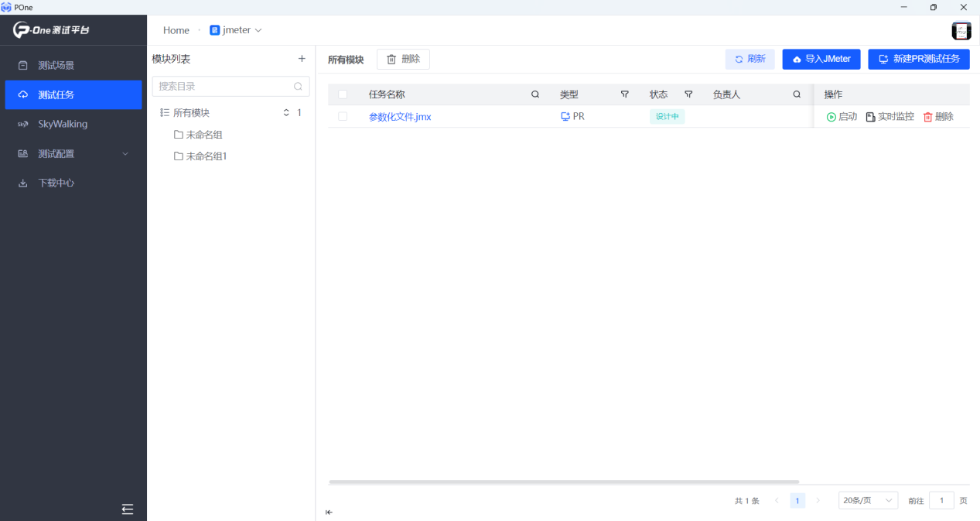Viewport: 980px width, 521px height.
Task: Open the user avatar at top right
Action: (x=961, y=30)
